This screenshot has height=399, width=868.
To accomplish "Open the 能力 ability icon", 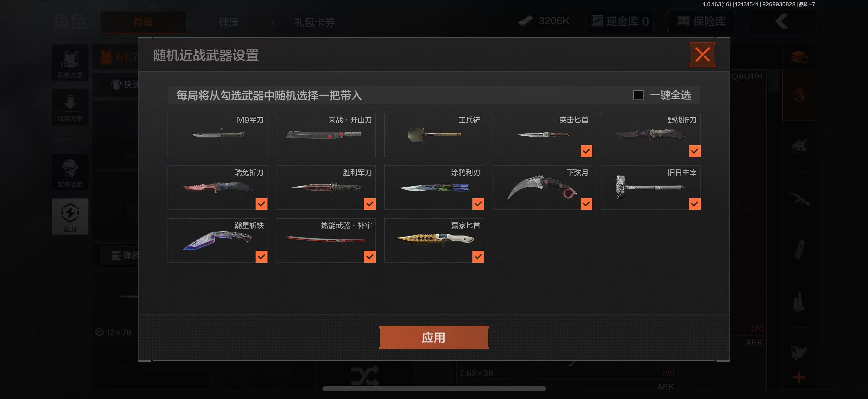I will tap(70, 216).
